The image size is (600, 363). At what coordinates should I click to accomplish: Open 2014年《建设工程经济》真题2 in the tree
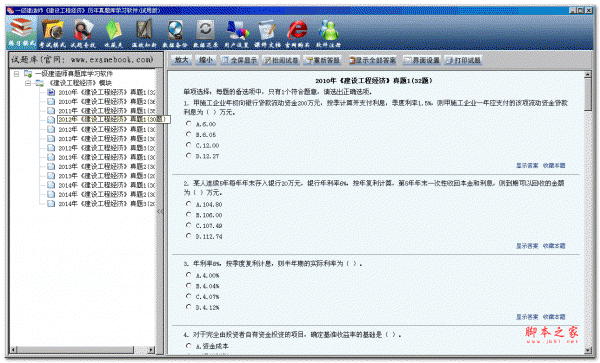[x=107, y=194]
